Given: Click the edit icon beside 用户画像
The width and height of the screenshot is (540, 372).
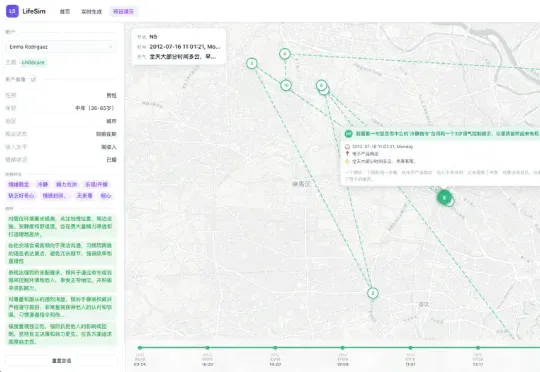Looking at the screenshot, I should 33,79.
